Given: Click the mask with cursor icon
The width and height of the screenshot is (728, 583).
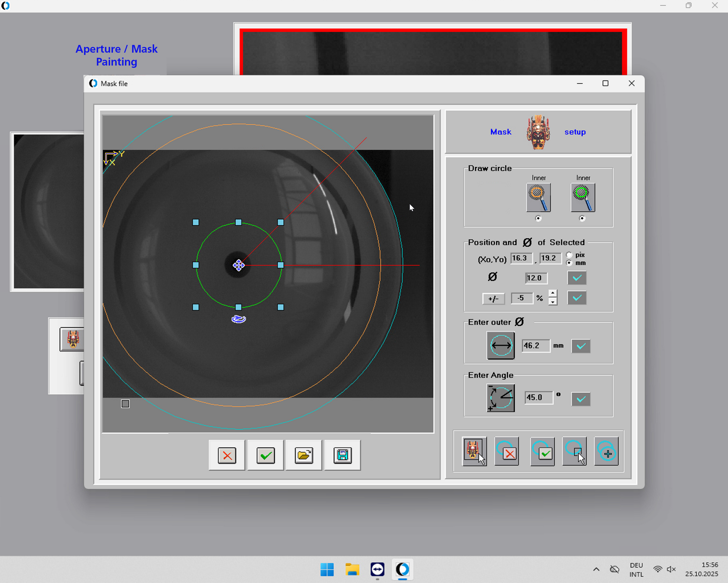Looking at the screenshot, I should coord(474,451).
